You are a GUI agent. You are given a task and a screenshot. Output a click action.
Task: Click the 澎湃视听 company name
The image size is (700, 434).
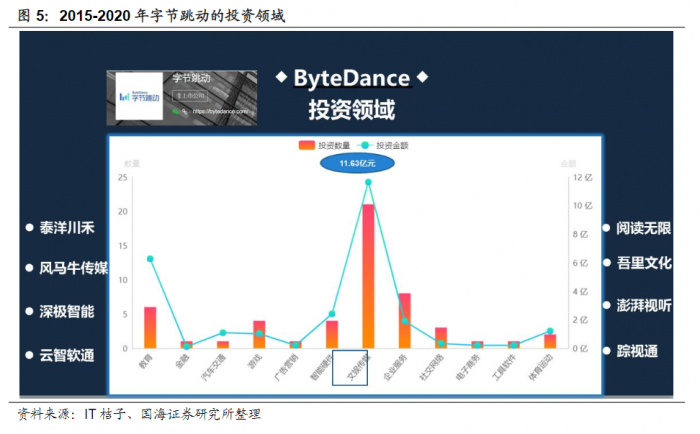pyautogui.click(x=644, y=306)
